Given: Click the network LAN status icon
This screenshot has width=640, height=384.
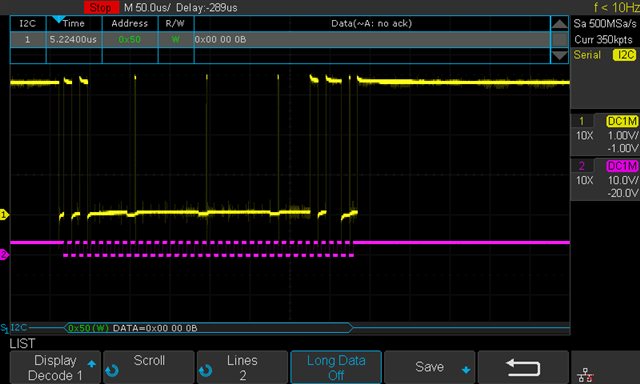Looking at the screenshot, I should pyautogui.click(x=586, y=375).
